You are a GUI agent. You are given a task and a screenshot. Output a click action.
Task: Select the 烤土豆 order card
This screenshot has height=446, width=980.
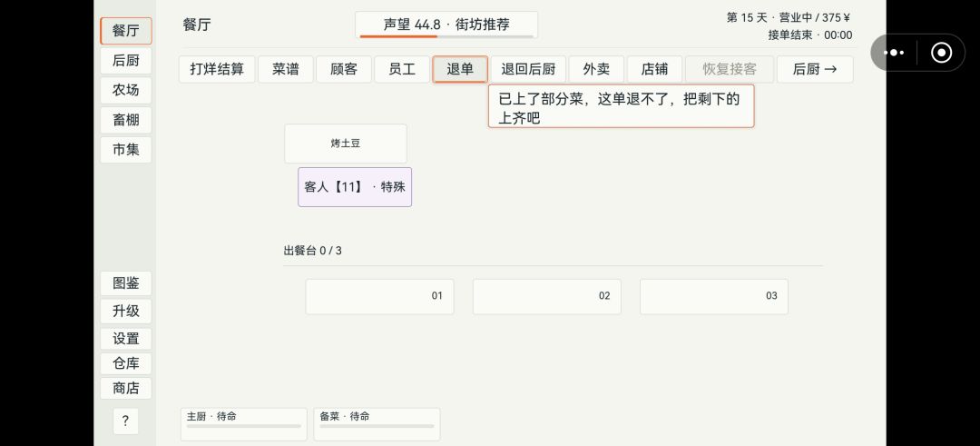(346, 144)
